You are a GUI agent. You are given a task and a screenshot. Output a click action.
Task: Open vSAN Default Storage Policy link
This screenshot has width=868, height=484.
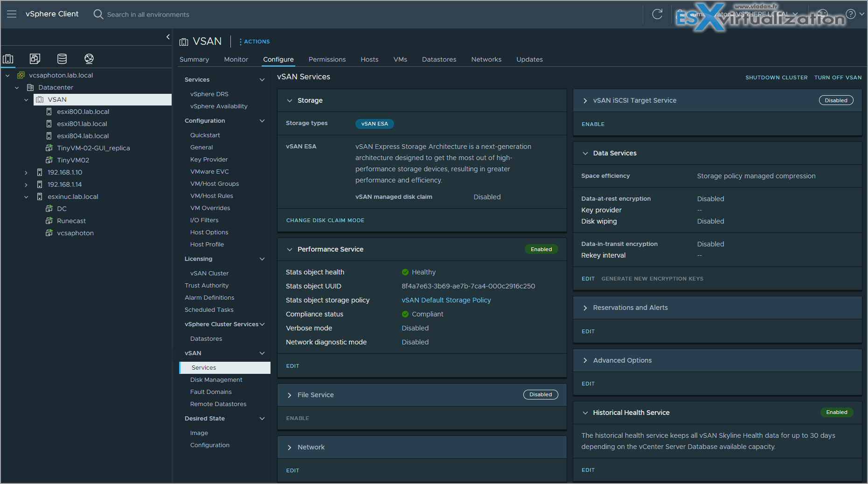446,300
